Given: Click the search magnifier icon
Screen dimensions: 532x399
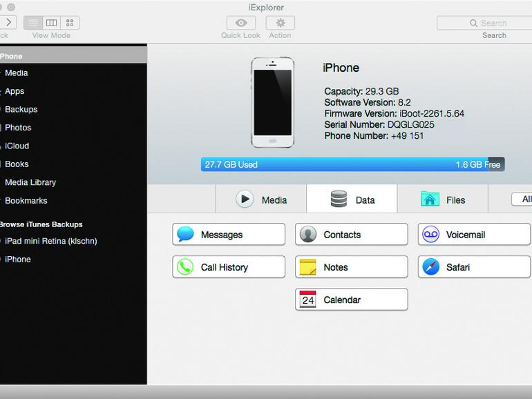Looking at the screenshot, I should [473, 23].
